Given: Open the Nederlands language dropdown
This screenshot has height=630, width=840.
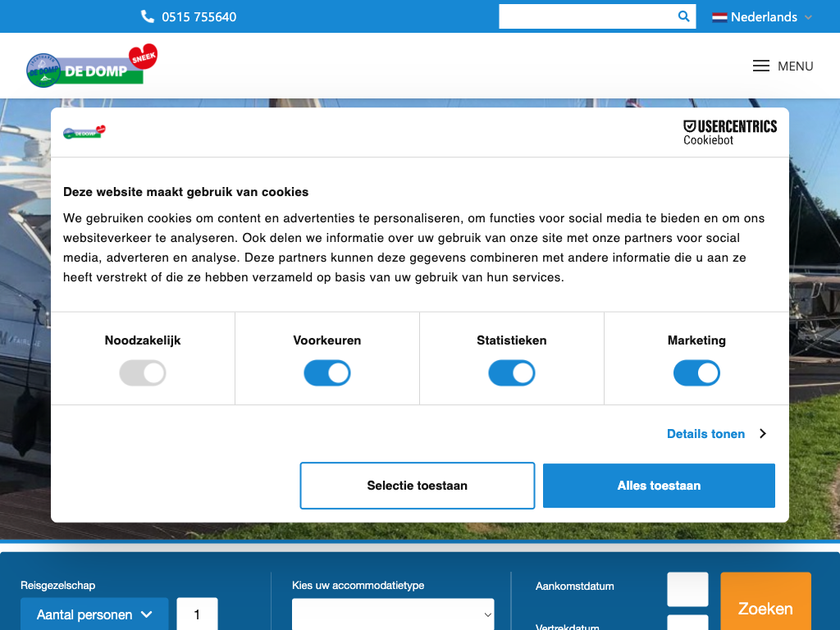Looking at the screenshot, I should [763, 16].
